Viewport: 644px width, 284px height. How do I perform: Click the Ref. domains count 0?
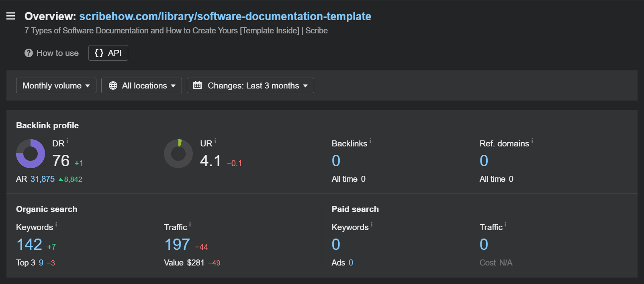pyautogui.click(x=484, y=161)
